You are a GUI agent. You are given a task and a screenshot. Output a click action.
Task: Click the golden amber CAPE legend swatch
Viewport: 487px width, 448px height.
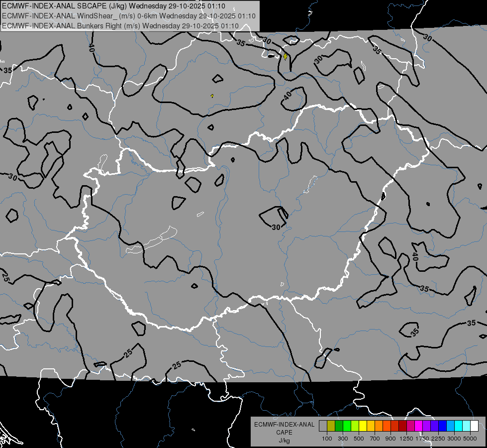point(371,426)
